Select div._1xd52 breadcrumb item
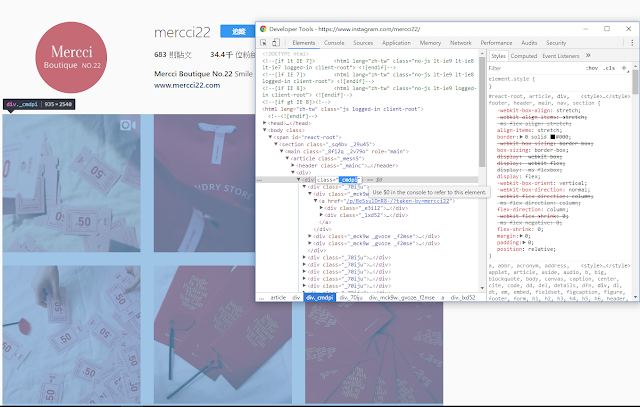Screen dimensions: 640x407 [463, 298]
